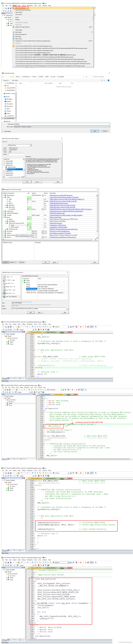Click New folder in the file dialog
Screen dimensions: 133x644
15,80
